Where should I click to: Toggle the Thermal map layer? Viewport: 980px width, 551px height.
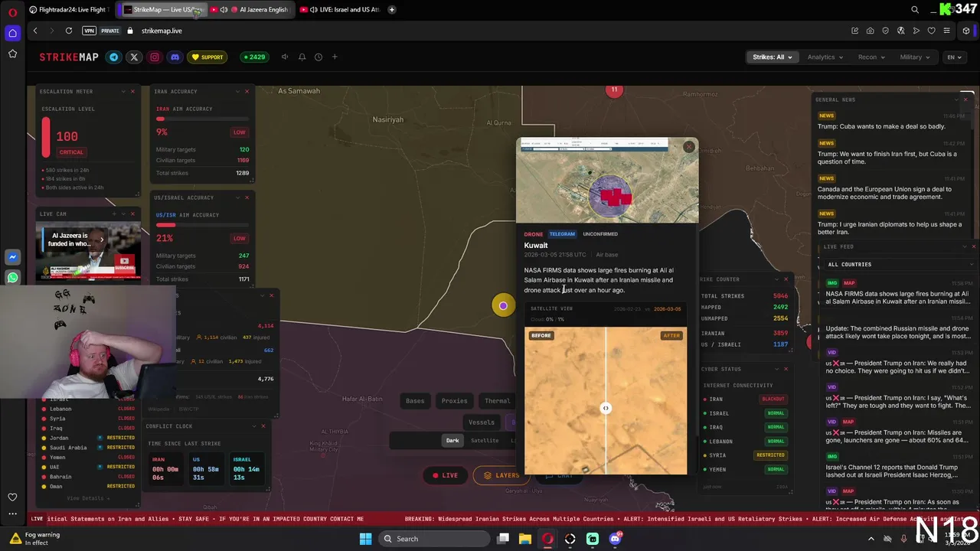(x=497, y=400)
